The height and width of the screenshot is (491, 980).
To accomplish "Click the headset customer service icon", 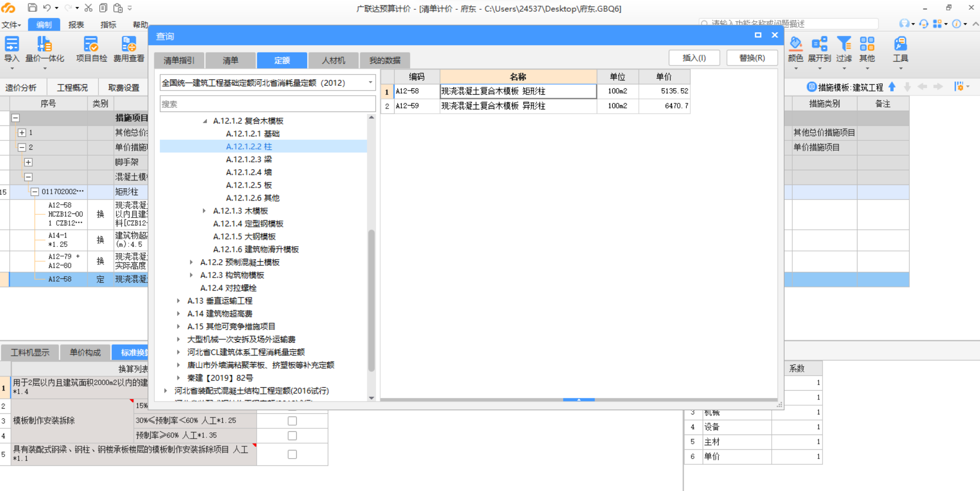I will [924, 24].
